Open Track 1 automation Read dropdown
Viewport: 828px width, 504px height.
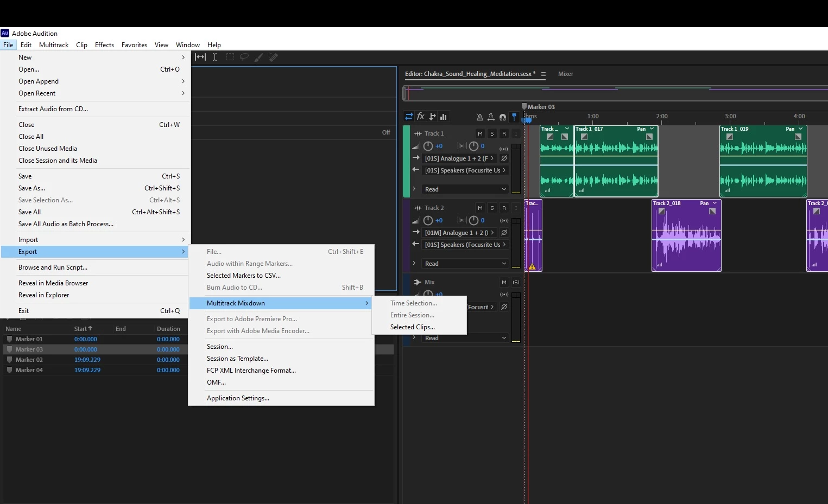tap(465, 189)
